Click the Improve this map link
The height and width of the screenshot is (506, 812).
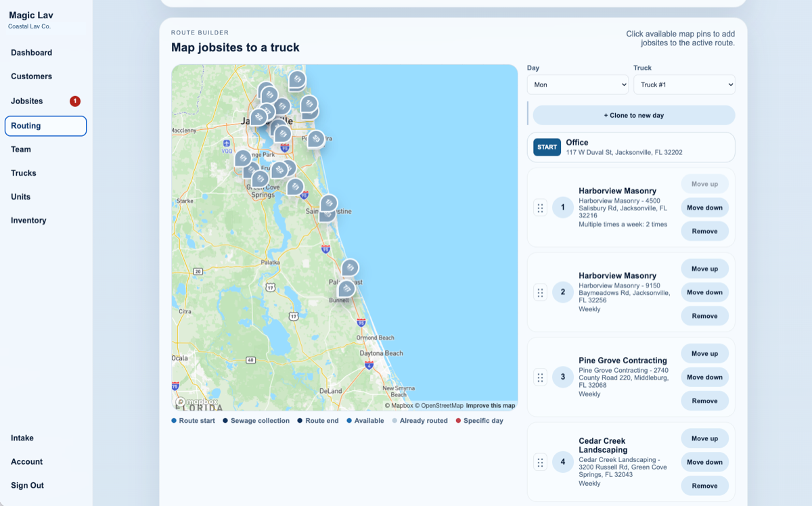pos(491,406)
